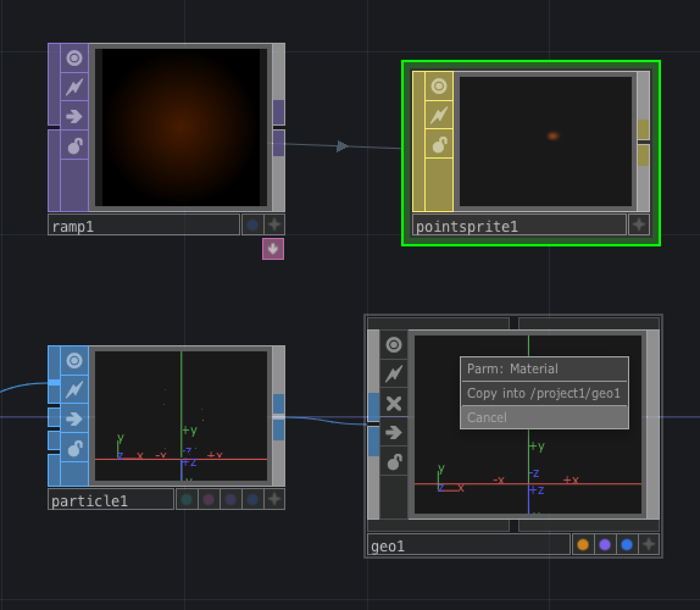Click the highlighted wired input connector on particle1

(x=54, y=382)
